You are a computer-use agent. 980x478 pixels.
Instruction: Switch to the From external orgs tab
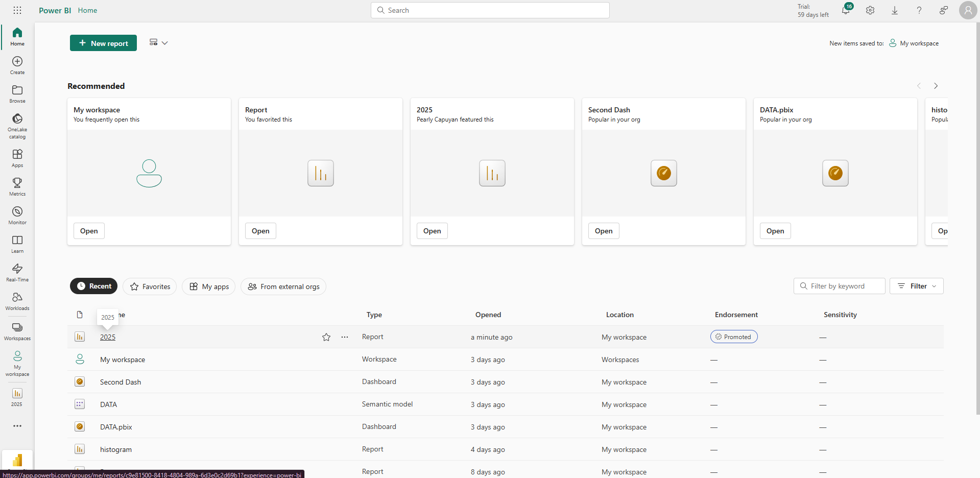coord(283,286)
